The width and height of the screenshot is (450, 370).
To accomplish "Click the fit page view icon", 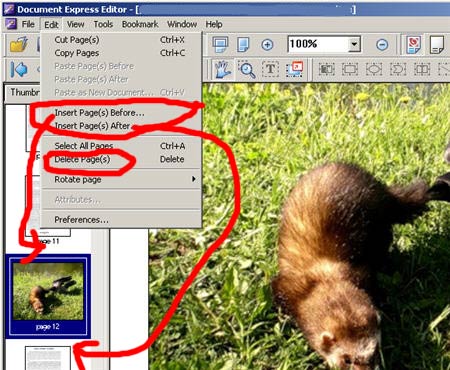I will pos(243,44).
